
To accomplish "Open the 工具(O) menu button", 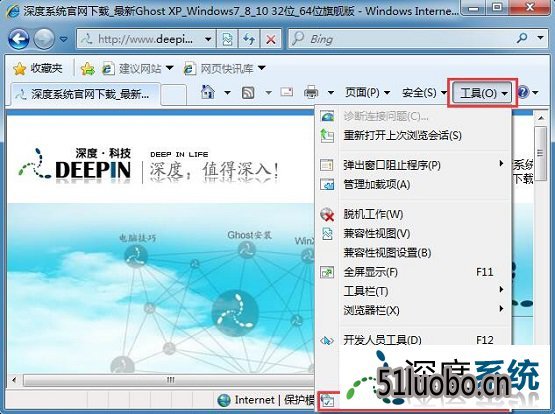I will (x=482, y=93).
